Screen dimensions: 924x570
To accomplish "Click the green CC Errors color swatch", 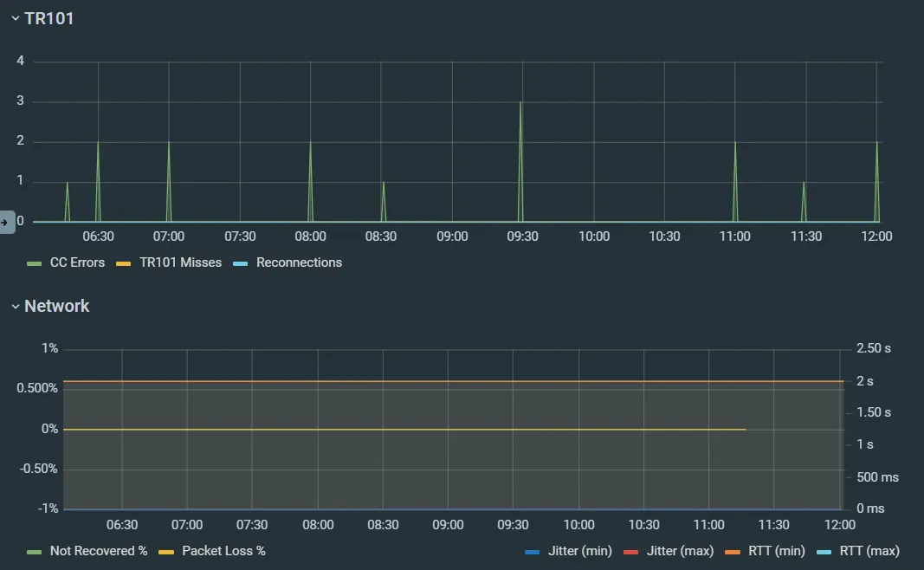I will click(x=34, y=263).
